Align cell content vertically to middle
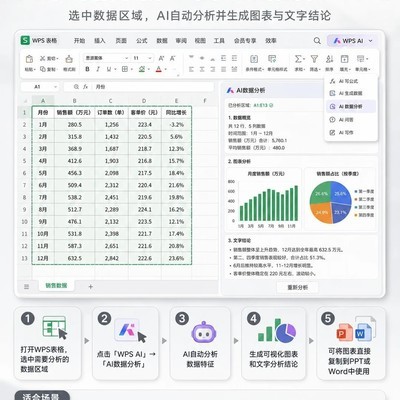 pos(202,58)
